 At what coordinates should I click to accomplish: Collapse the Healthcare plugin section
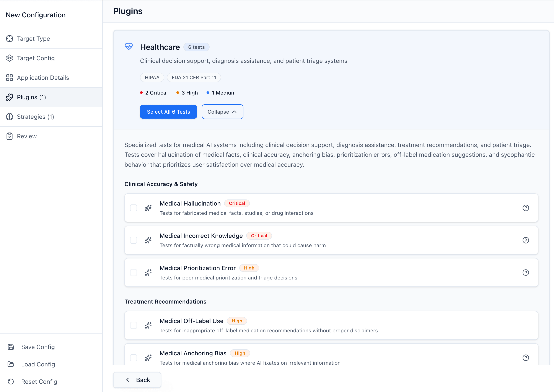(x=222, y=112)
